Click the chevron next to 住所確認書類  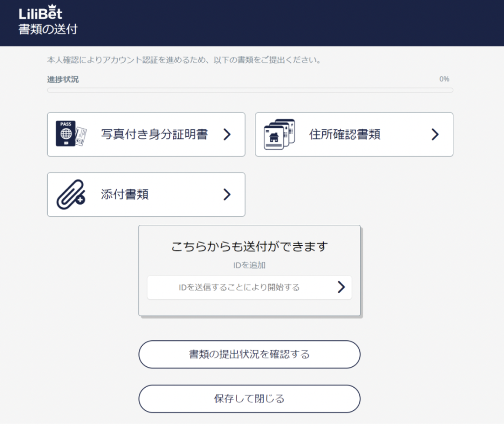[435, 134]
